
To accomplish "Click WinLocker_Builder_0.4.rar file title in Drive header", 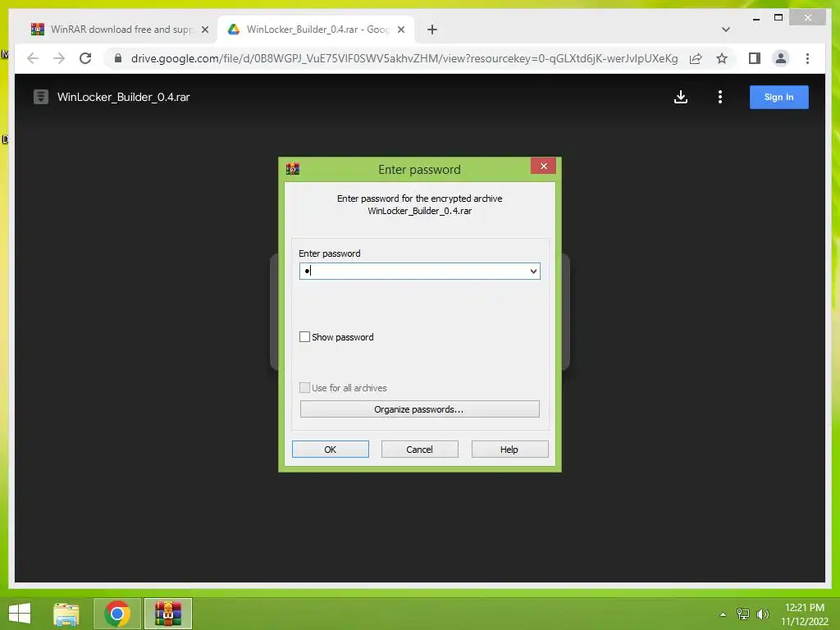I will pos(123,97).
